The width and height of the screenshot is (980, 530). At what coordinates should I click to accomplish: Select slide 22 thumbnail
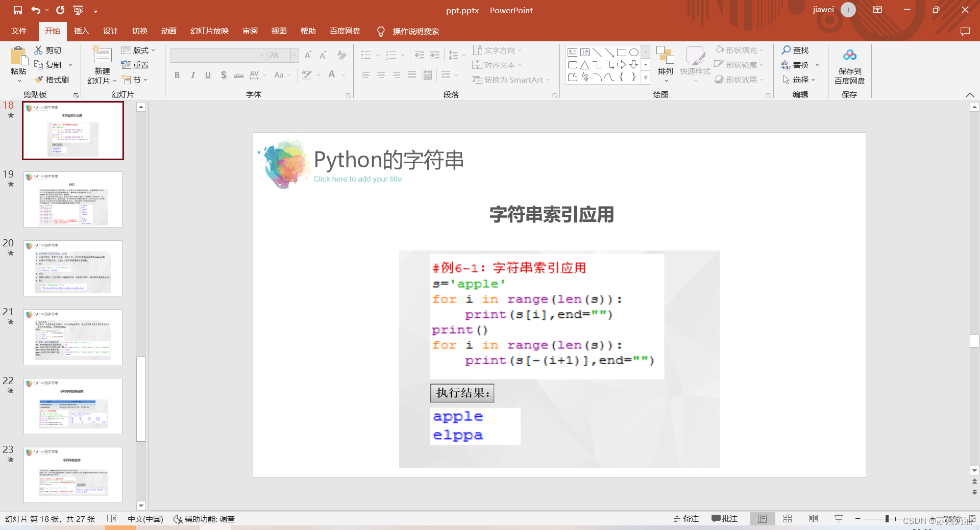(x=73, y=406)
